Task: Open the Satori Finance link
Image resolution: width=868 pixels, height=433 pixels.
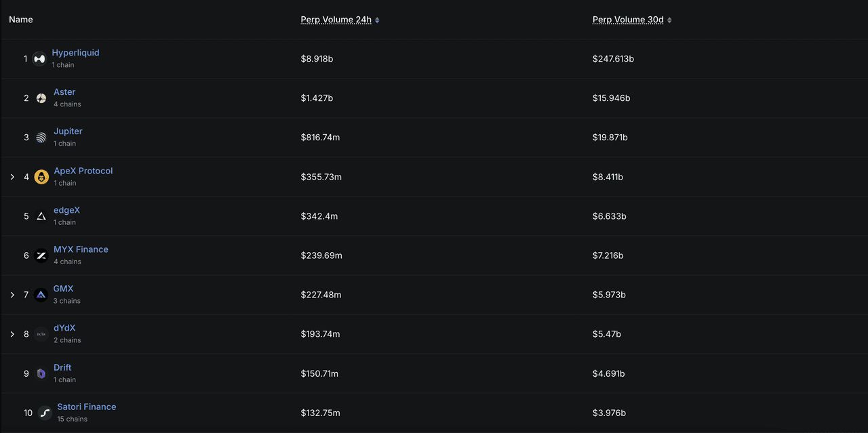Action: pos(86,407)
